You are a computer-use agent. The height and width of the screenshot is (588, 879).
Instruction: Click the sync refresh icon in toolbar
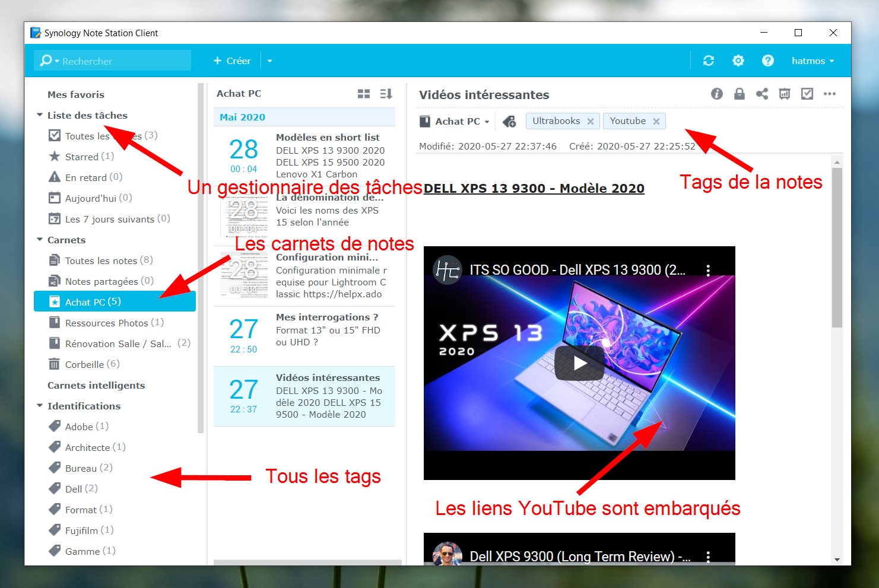(x=708, y=61)
